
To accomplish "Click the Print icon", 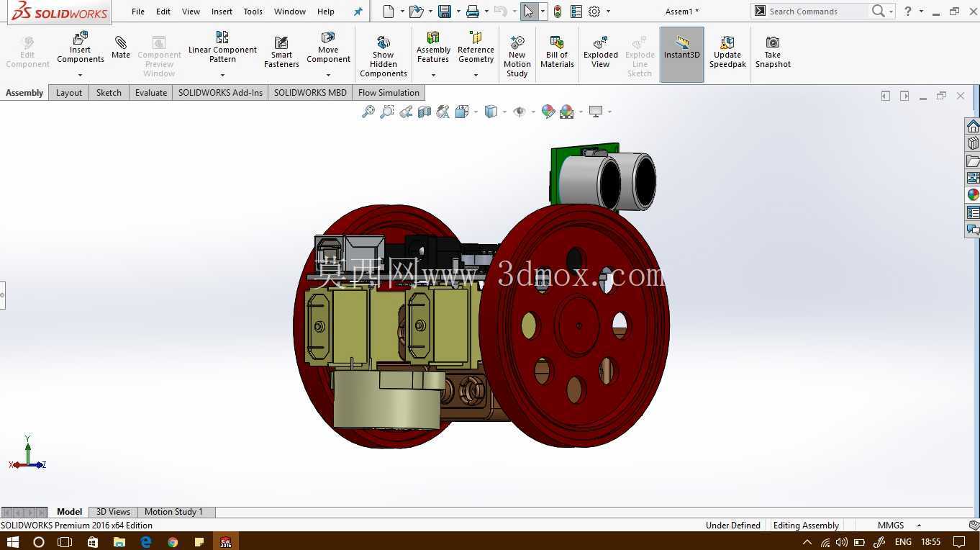I will pos(473,12).
